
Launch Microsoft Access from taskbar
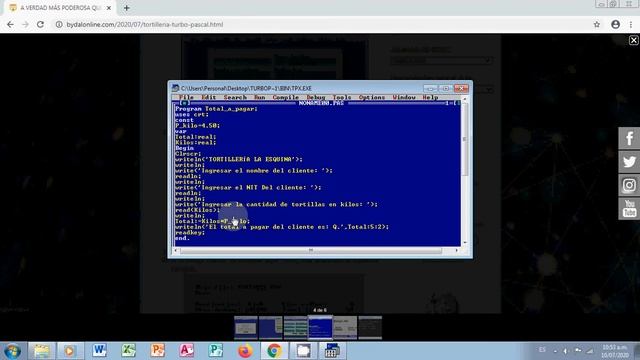tap(187, 351)
